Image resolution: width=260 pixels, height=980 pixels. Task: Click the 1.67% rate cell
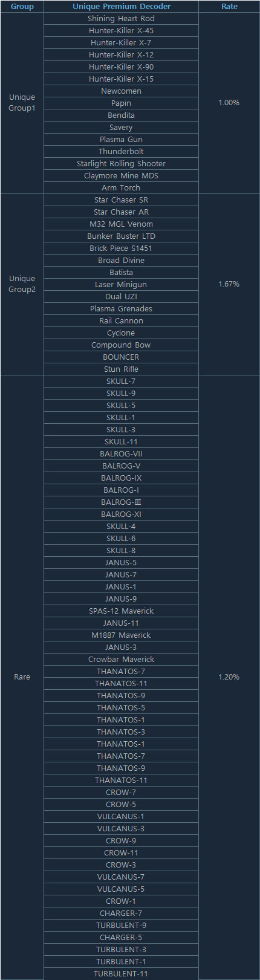point(229,284)
